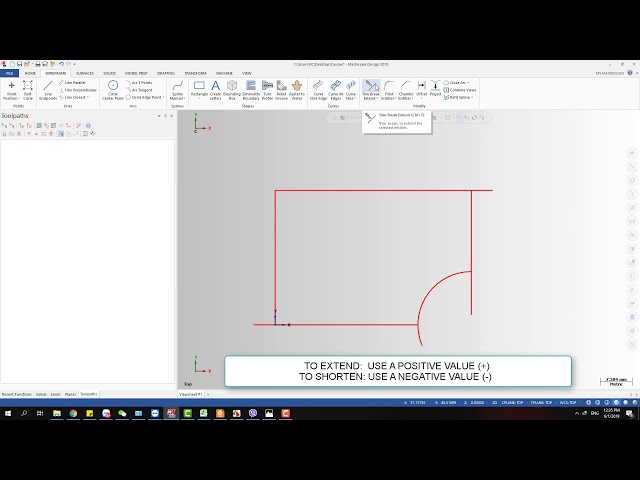Click the Line Perpendicular command
The width and height of the screenshot is (640, 480).
(78, 90)
